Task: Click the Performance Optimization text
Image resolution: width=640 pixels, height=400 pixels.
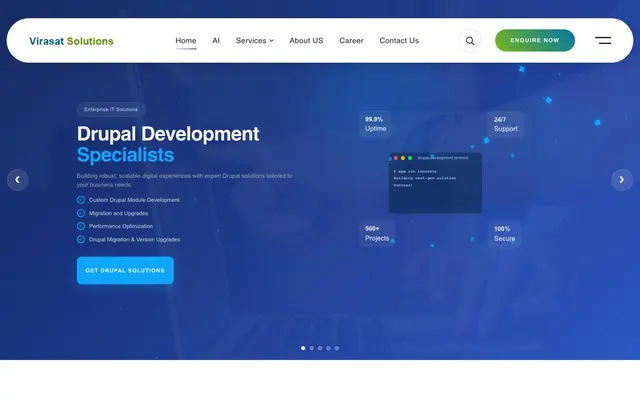Action: click(x=121, y=226)
